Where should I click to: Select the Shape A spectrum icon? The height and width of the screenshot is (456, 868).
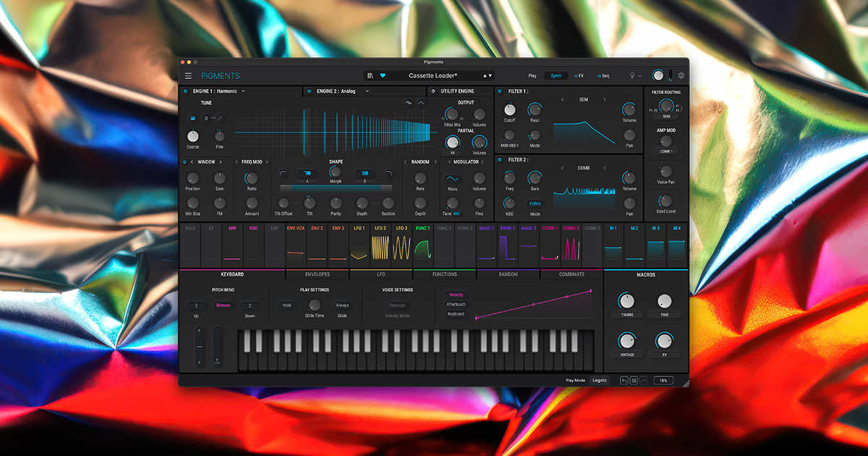click(307, 174)
